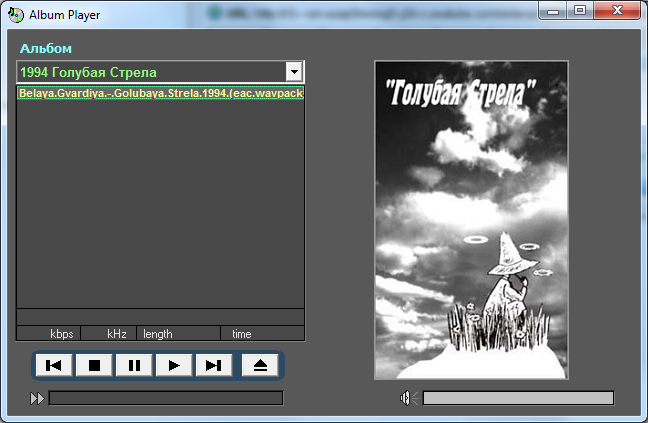The width and height of the screenshot is (648, 423).
Task: Open the album dropdown arrow
Action: click(294, 72)
